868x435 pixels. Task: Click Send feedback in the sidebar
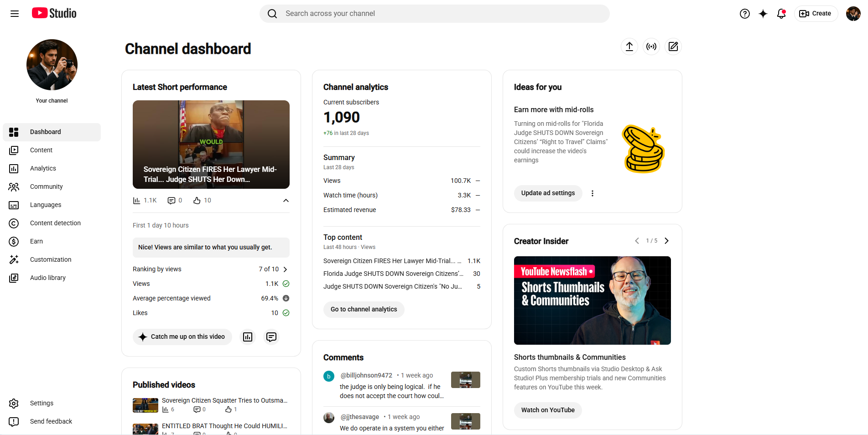[52, 422]
